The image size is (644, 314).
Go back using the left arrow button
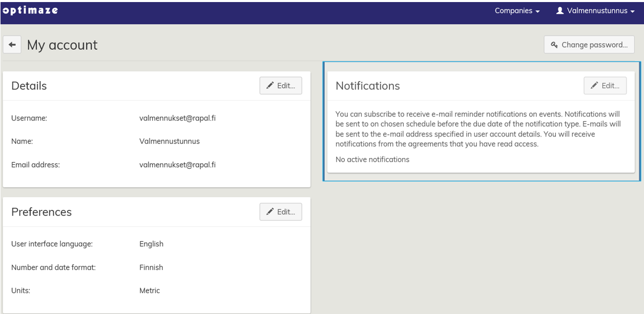pyautogui.click(x=12, y=45)
